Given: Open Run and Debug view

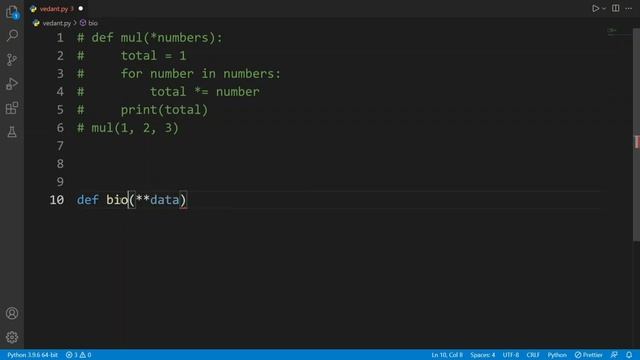Looking at the screenshot, I should click(12, 84).
